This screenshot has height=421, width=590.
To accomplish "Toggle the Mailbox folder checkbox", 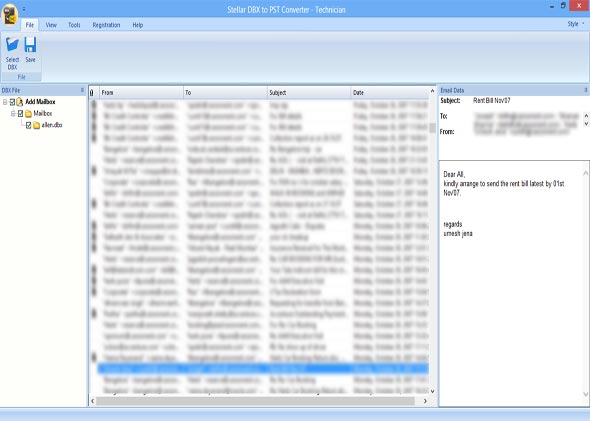I will tap(21, 113).
